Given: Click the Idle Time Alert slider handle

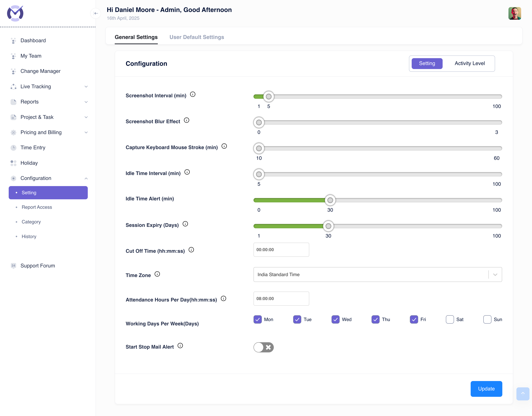Looking at the screenshot, I should 330,200.
